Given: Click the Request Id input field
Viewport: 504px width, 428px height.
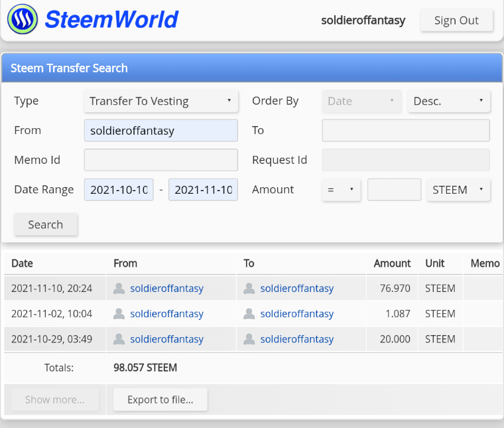Looking at the screenshot, I should click(x=406, y=160).
